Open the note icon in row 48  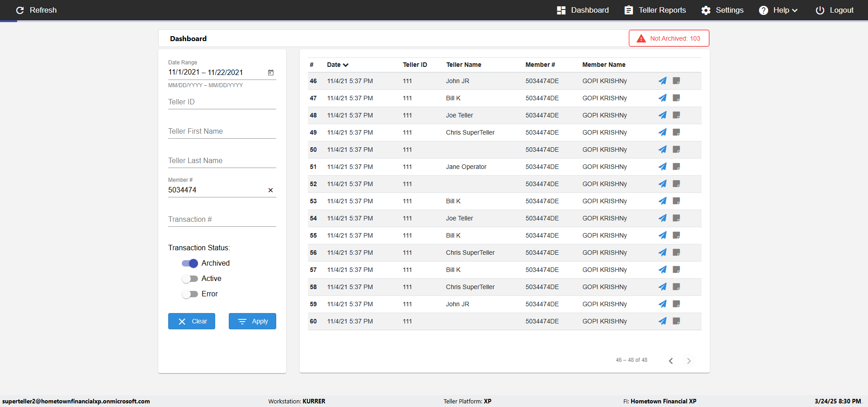tap(676, 115)
